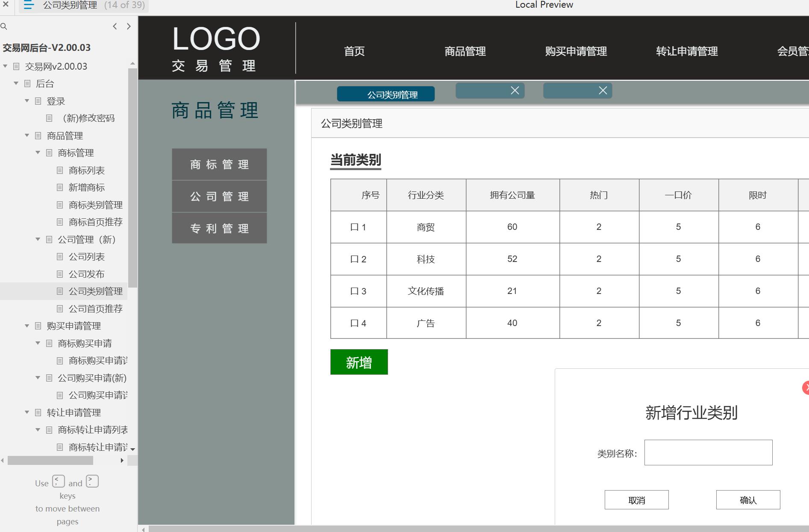The width and height of the screenshot is (809, 532).
Task: Select 公司管理 in side menu
Action: pos(219,197)
